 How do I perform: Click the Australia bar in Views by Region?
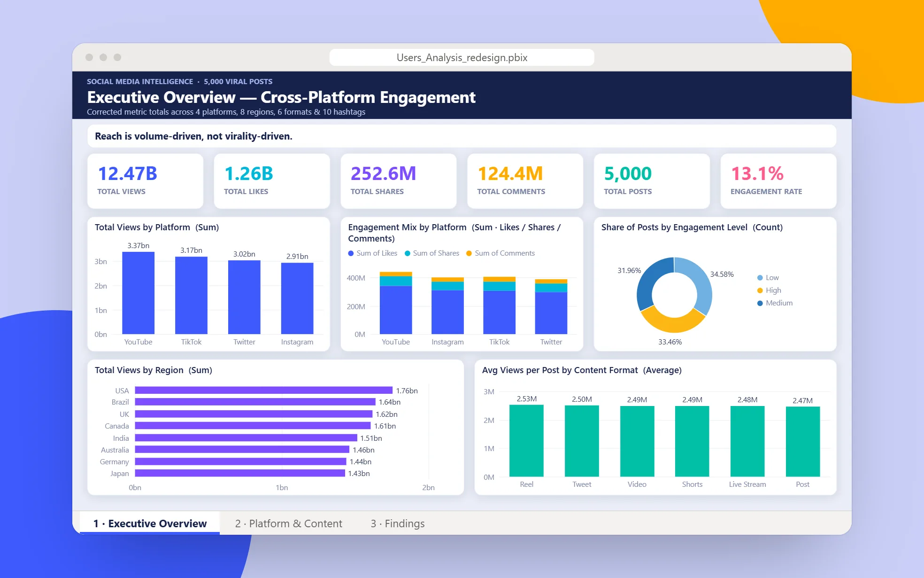point(242,450)
